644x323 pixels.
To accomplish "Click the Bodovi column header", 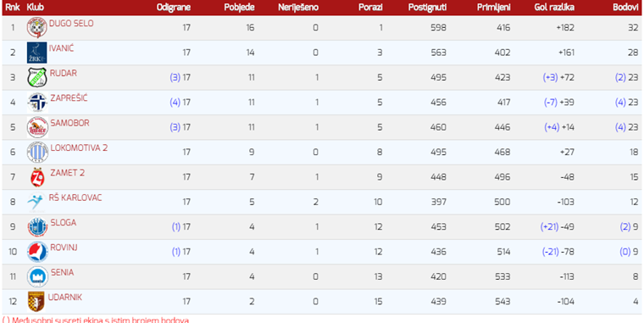I will pos(625,8).
